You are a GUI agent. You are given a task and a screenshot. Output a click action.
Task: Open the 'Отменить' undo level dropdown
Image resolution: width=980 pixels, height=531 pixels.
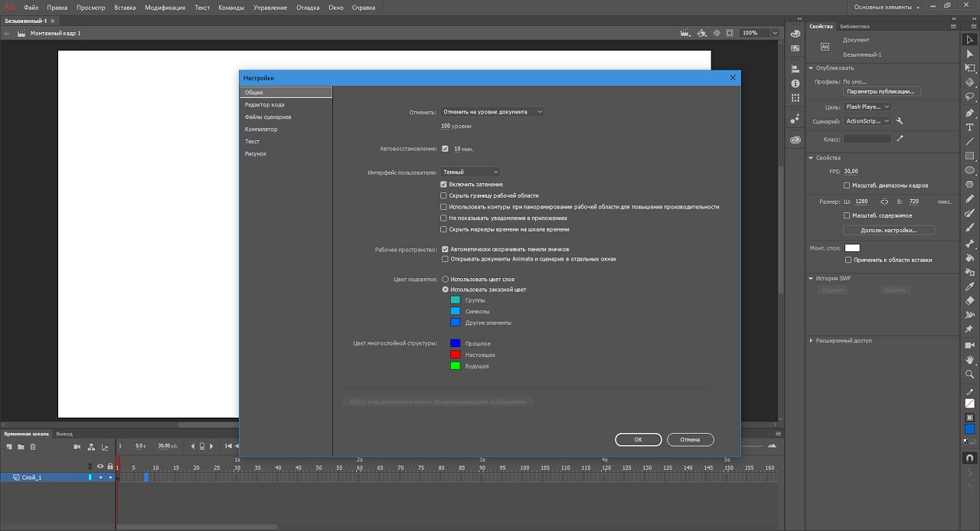click(492, 112)
